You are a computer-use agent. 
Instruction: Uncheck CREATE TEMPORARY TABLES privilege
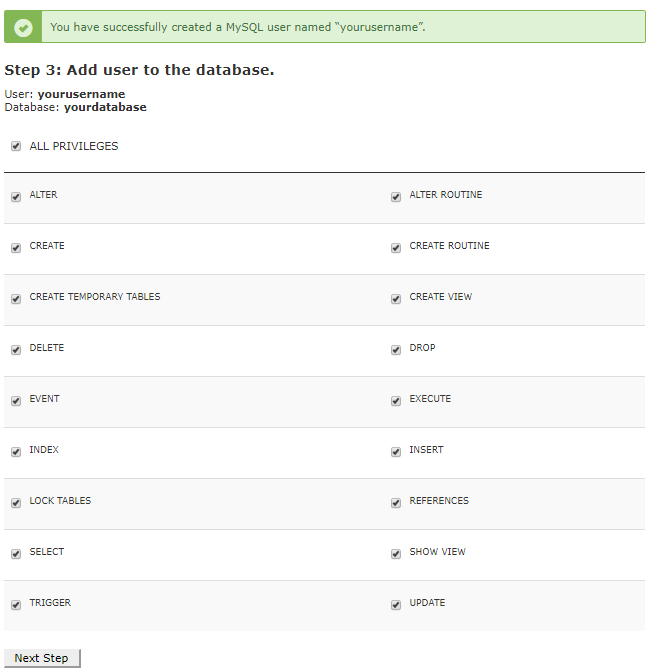click(16, 299)
